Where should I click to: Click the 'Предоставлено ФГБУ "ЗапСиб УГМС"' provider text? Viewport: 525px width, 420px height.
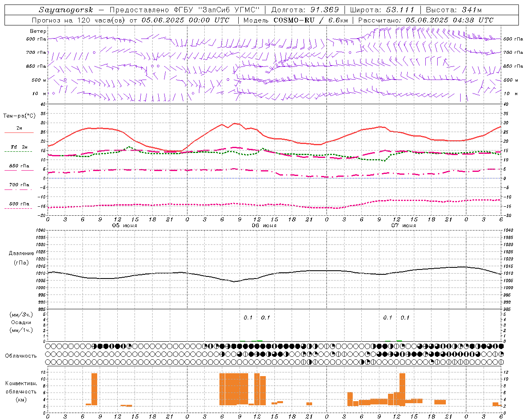[x=185, y=10]
